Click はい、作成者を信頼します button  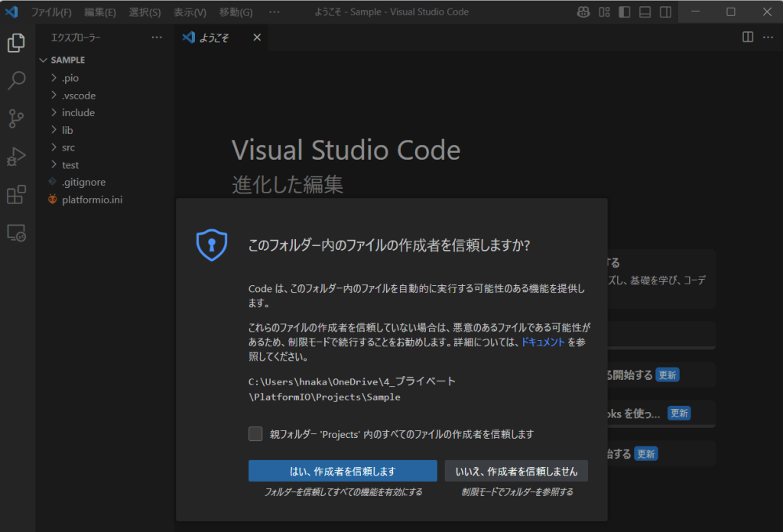pos(343,471)
